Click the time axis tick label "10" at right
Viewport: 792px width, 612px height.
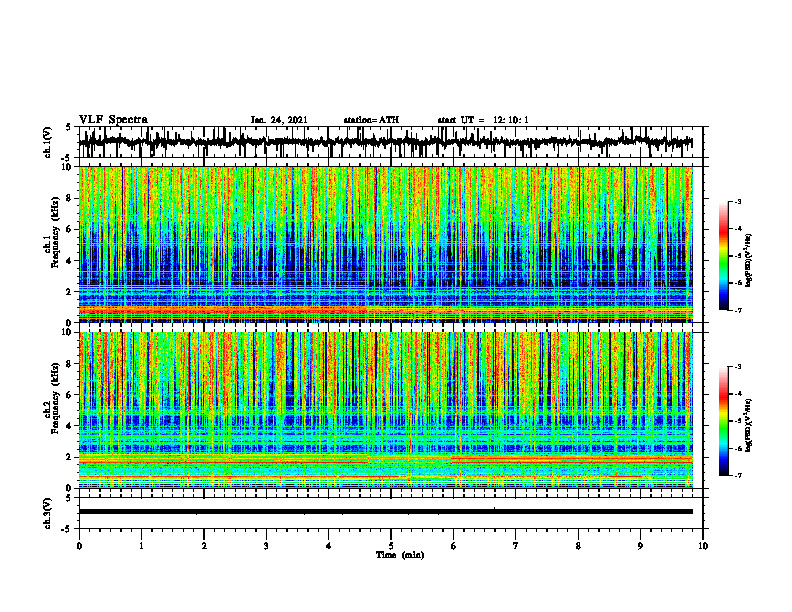click(x=703, y=546)
